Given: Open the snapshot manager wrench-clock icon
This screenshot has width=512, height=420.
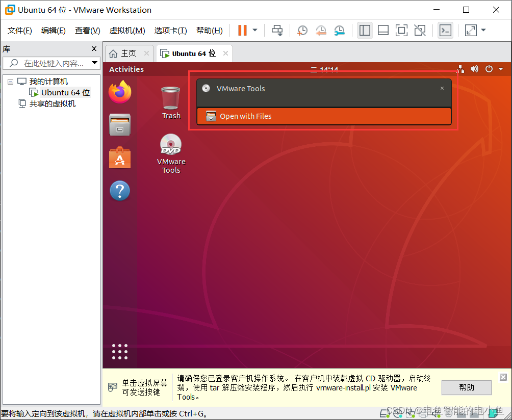Looking at the screenshot, I should tap(340, 31).
